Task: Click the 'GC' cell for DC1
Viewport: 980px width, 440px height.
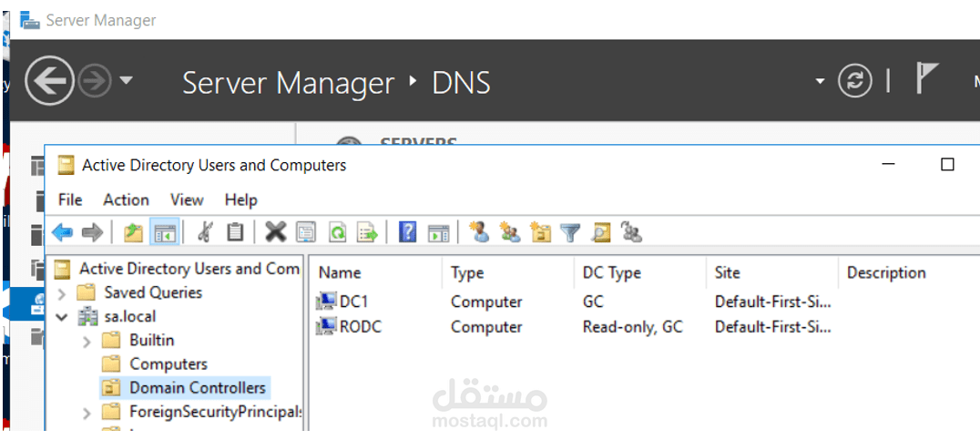Action: click(593, 302)
